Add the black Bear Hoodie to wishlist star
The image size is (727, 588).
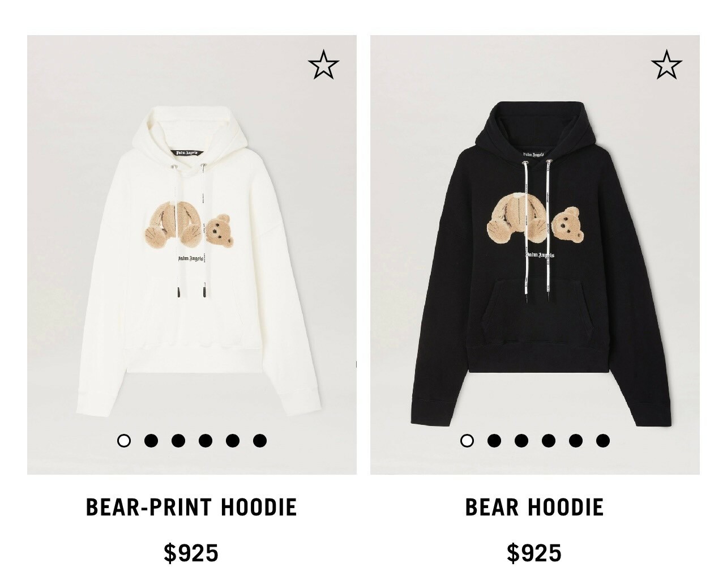click(666, 64)
